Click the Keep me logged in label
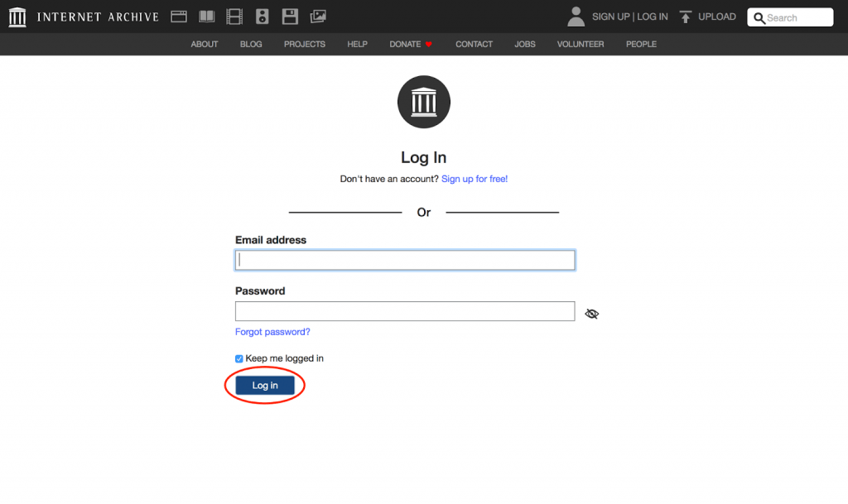 click(x=285, y=358)
